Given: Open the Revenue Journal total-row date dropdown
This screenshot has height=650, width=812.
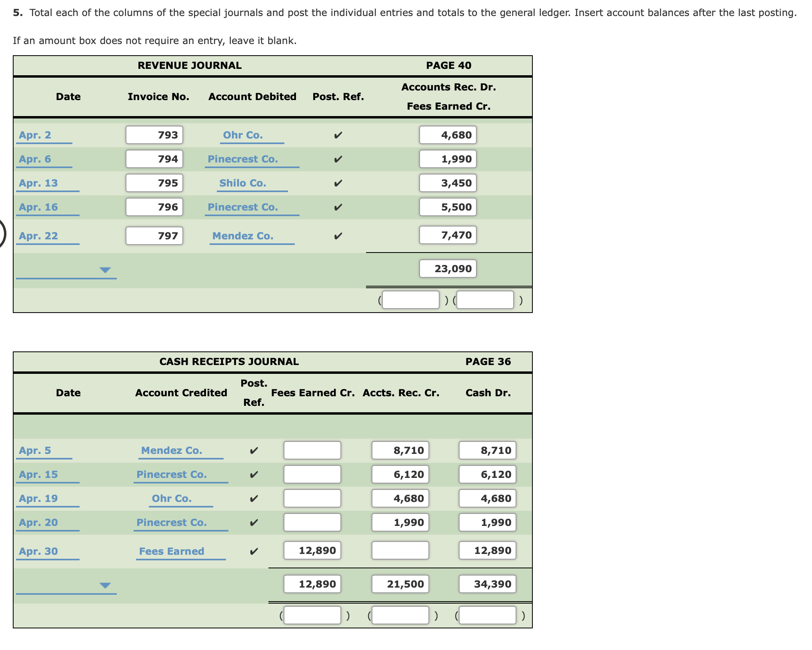Looking at the screenshot, I should (x=66, y=270).
